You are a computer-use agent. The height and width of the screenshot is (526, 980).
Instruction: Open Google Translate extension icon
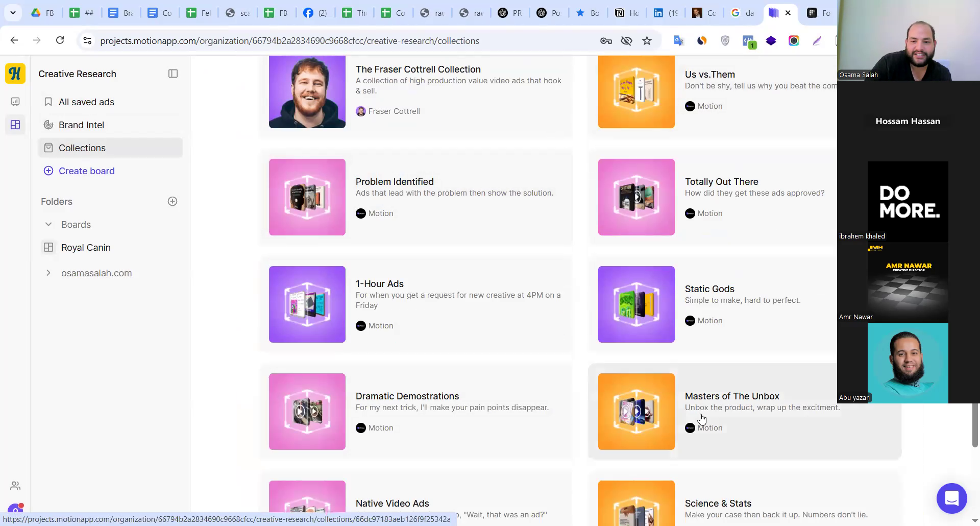click(678, 41)
